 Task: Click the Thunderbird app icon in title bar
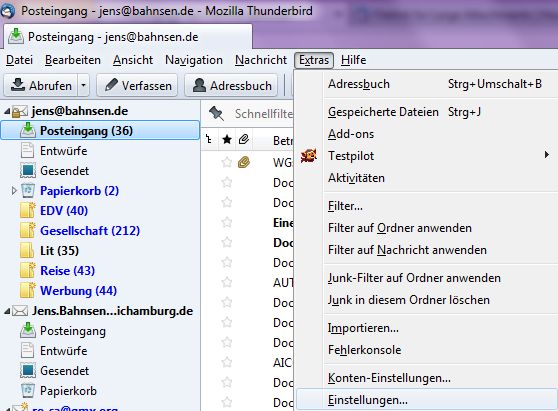click(x=7, y=11)
